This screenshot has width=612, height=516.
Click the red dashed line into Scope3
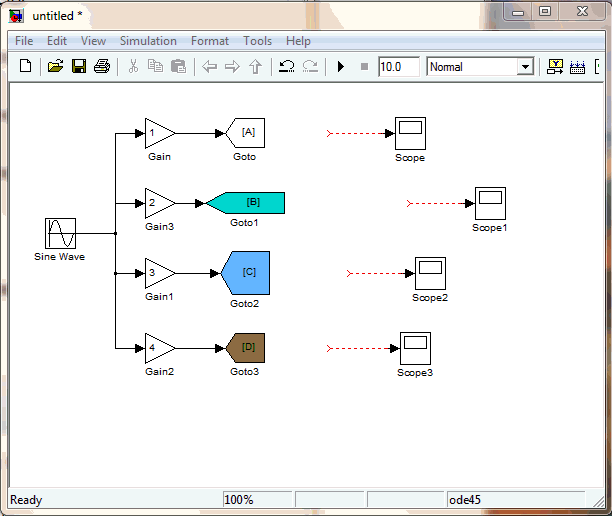tap(362, 348)
